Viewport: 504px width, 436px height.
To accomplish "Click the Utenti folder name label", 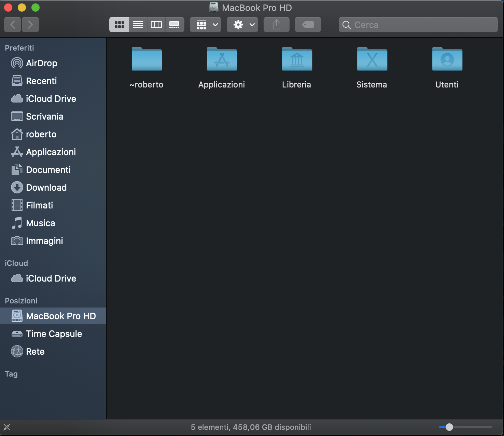I will click(447, 84).
